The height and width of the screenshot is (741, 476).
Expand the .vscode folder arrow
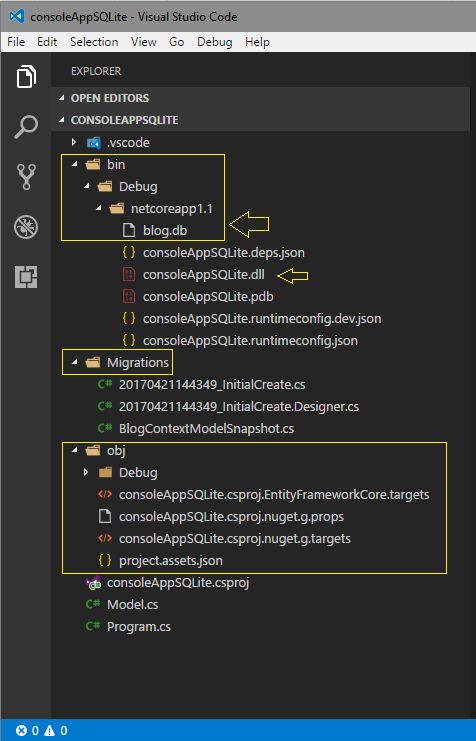point(74,142)
